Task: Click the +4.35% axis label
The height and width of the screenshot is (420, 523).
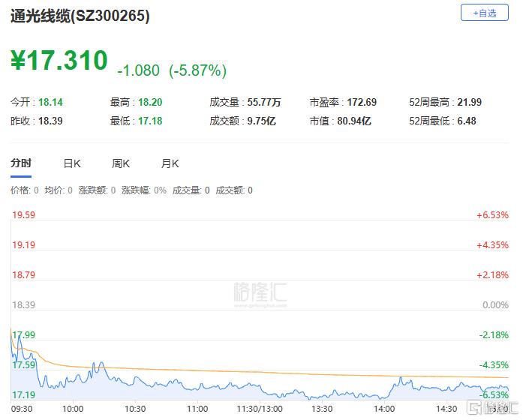Action: coord(493,245)
